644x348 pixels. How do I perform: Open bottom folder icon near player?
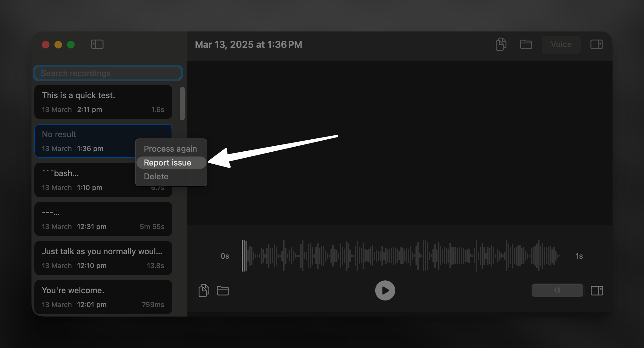pyautogui.click(x=223, y=290)
